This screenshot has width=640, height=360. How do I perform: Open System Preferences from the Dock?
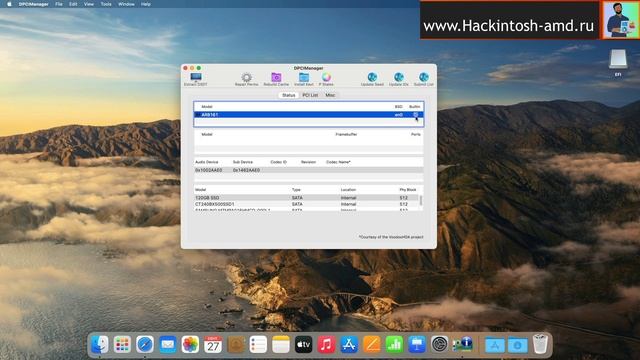pyautogui.click(x=440, y=345)
